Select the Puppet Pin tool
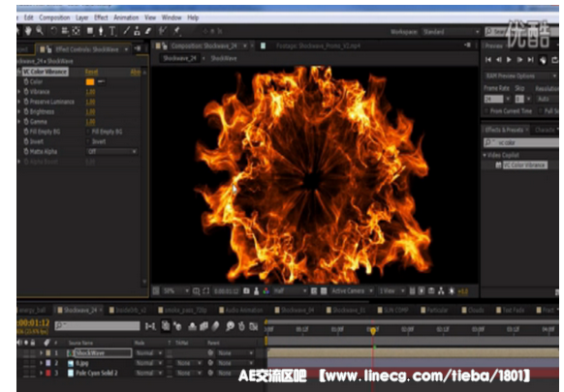 [x=176, y=31]
